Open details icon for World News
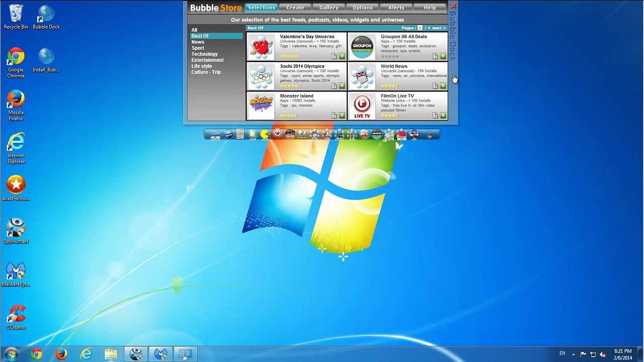The image size is (644, 362). [x=435, y=85]
